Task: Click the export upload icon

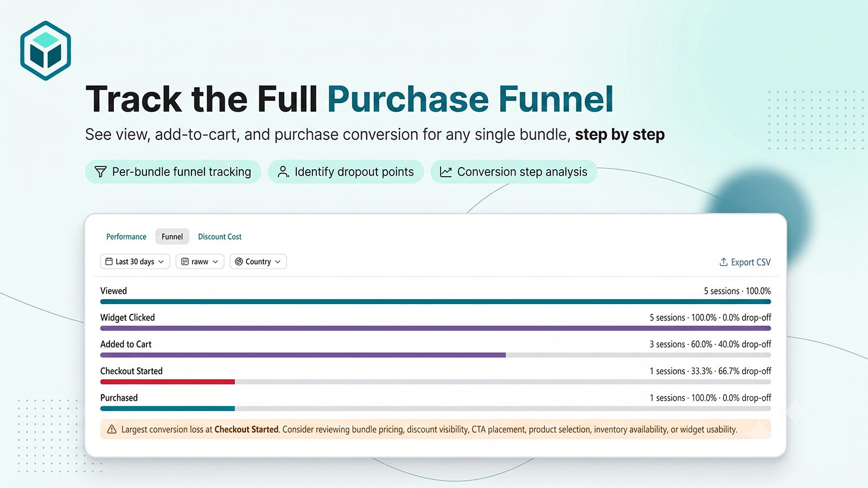Action: pyautogui.click(x=724, y=262)
